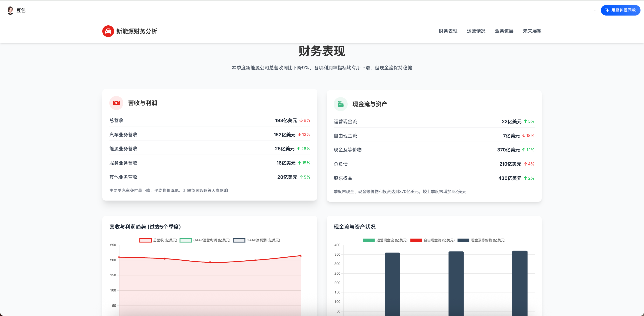Navigate to 业务进展 section
Image resolution: width=644 pixels, height=316 pixels.
504,31
